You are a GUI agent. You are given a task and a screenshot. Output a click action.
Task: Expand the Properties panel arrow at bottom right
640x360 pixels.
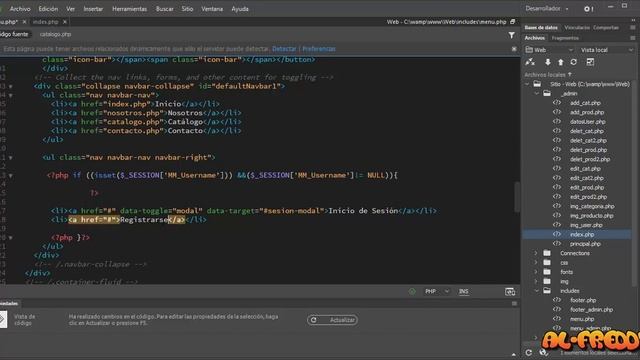(x=513, y=355)
